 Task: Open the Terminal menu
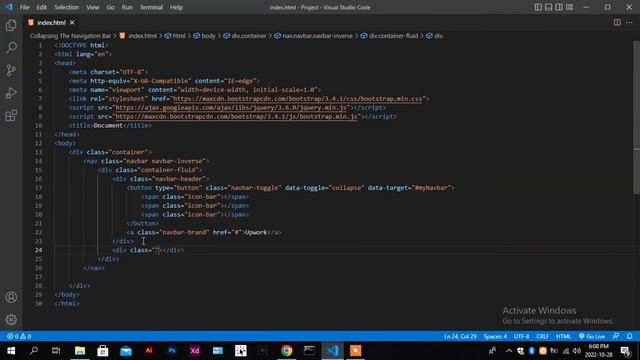151,7
